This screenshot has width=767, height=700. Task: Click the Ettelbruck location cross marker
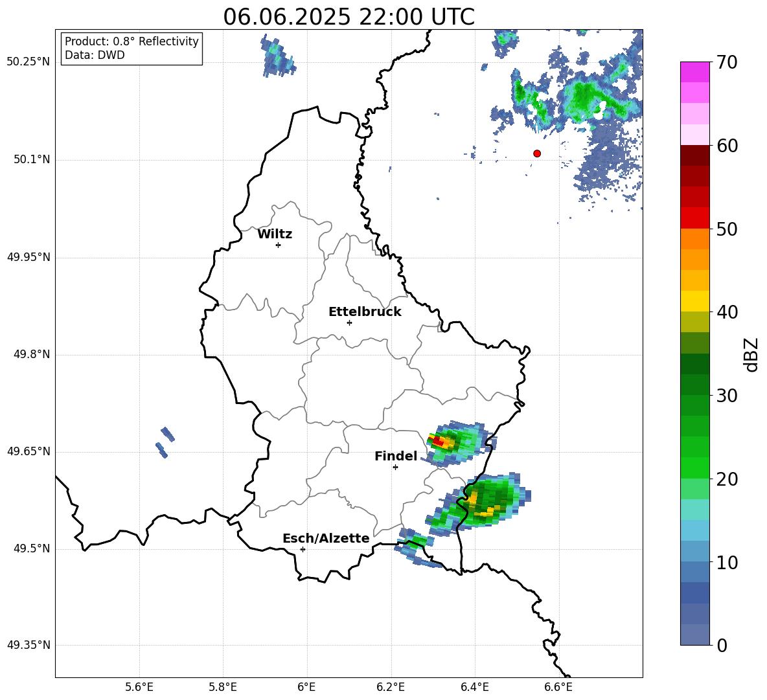349,322
